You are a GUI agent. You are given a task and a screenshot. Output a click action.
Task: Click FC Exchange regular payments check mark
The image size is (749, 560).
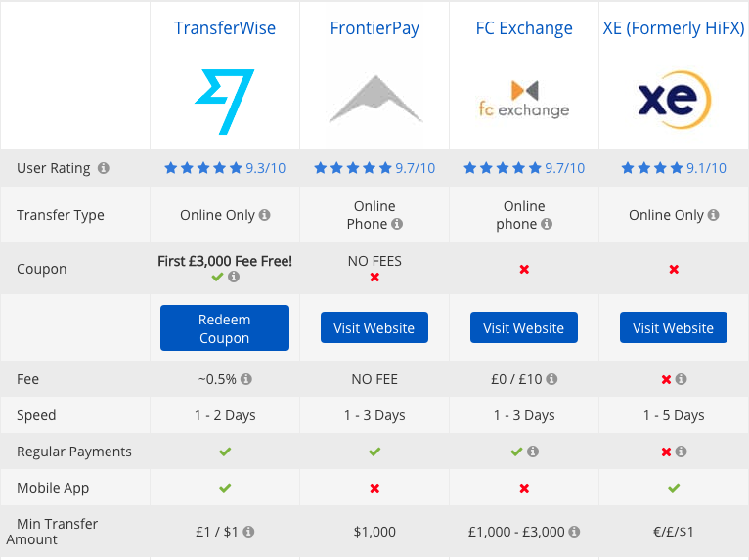click(x=516, y=452)
